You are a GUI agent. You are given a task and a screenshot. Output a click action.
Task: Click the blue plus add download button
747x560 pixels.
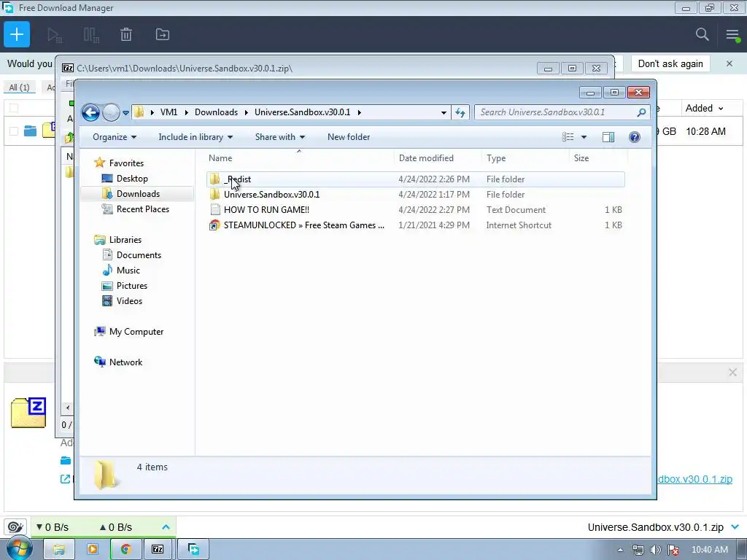click(x=17, y=34)
